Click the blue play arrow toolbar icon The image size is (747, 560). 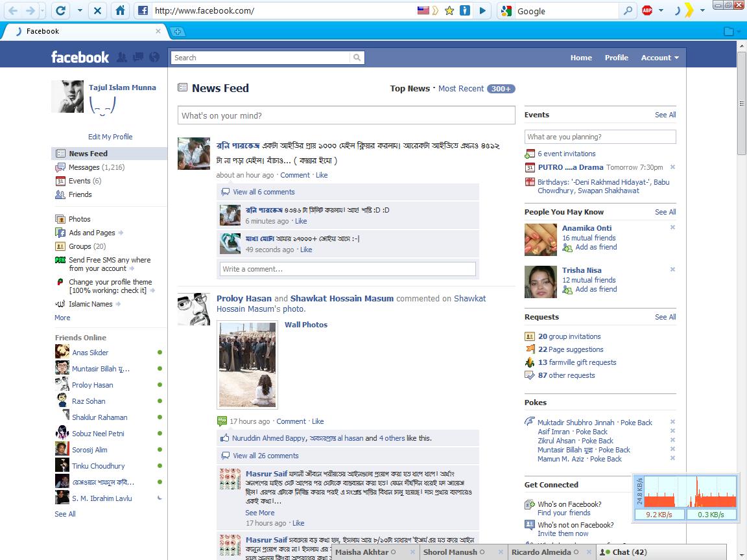(x=482, y=10)
